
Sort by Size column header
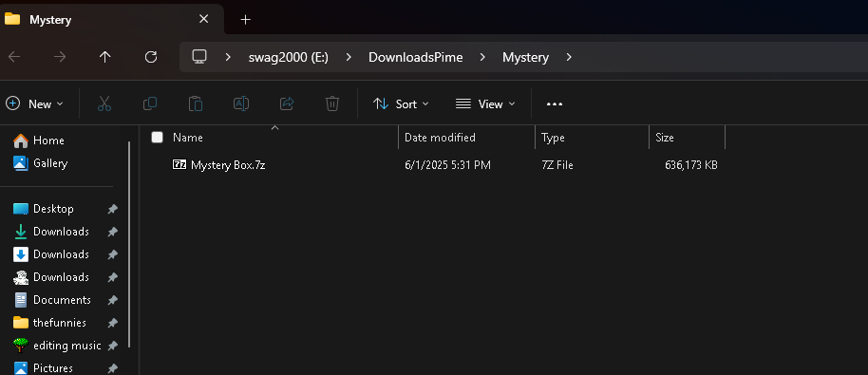click(664, 138)
